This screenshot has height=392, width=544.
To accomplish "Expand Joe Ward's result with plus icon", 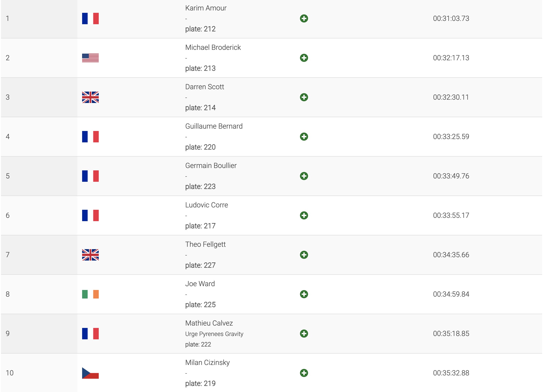I will 304,294.
